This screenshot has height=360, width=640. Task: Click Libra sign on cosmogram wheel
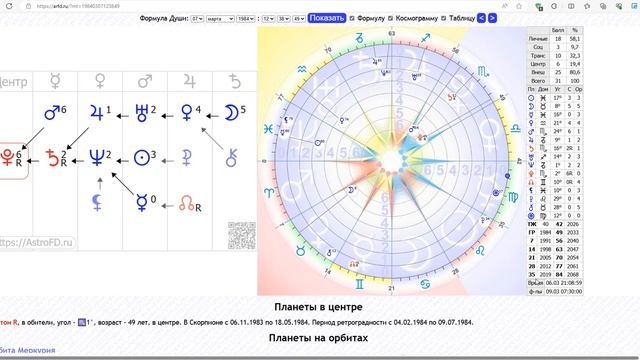[516, 128]
